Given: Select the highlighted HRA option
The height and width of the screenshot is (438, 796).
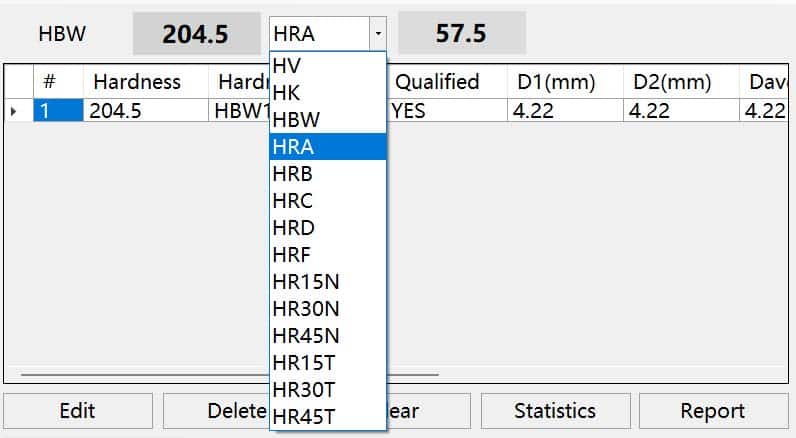Looking at the screenshot, I should click(327, 147).
